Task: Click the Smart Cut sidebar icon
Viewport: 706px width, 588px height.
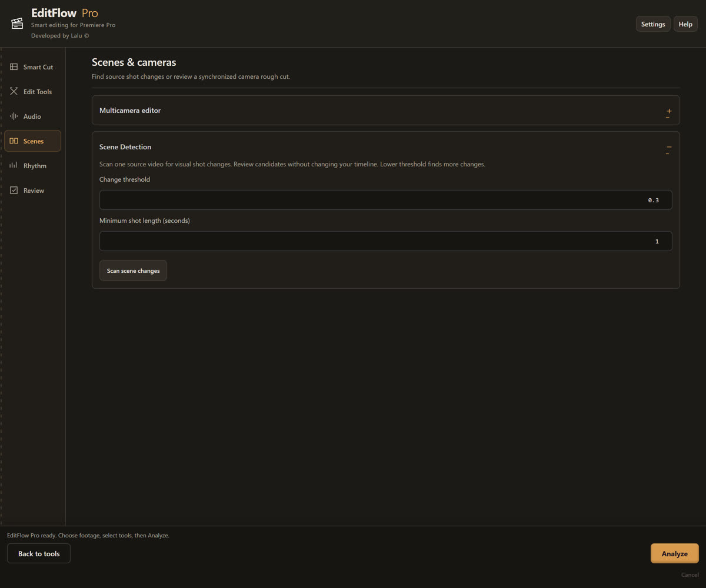Action: pos(14,67)
